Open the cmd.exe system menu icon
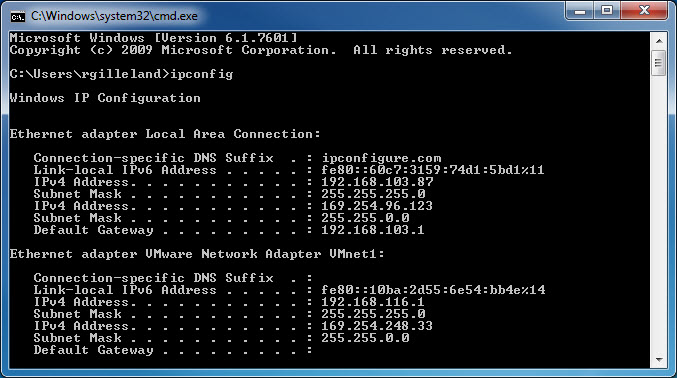The width and height of the screenshot is (677, 378). coord(18,16)
